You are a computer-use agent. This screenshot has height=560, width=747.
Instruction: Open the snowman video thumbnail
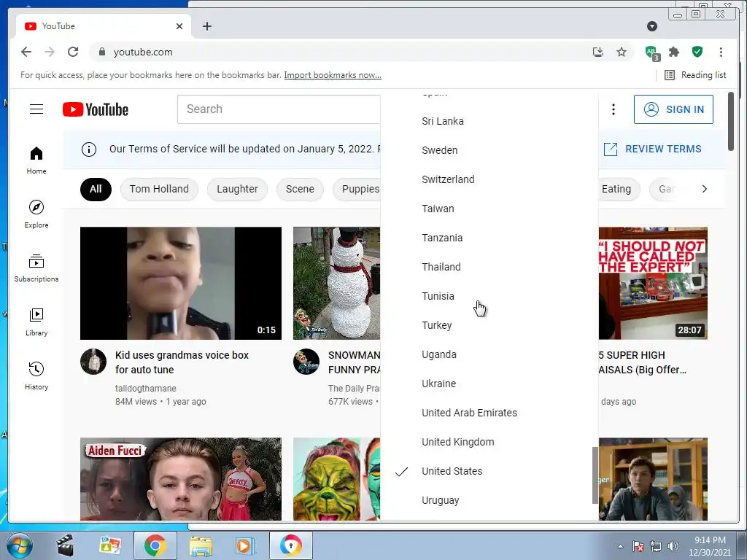tap(336, 284)
